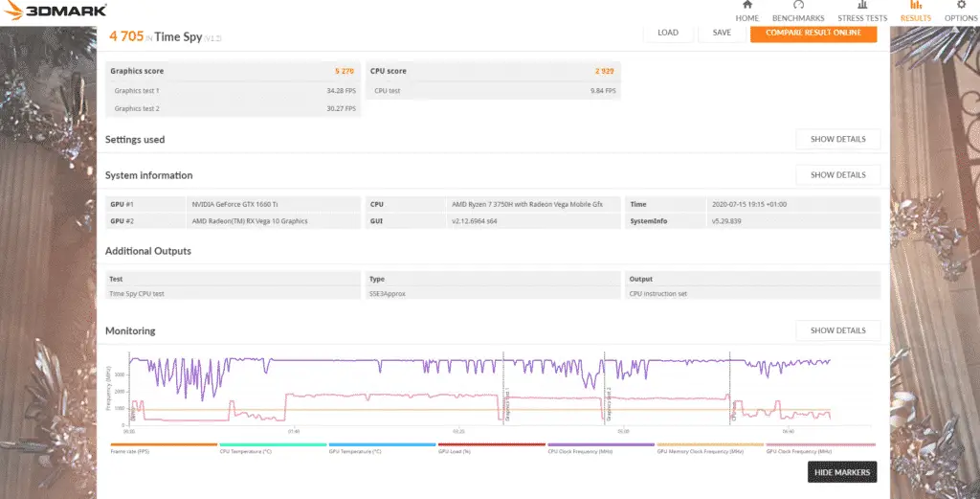Toggle GPU Memory Clock Frequency legend
The image size is (980, 499).
coord(710,447)
